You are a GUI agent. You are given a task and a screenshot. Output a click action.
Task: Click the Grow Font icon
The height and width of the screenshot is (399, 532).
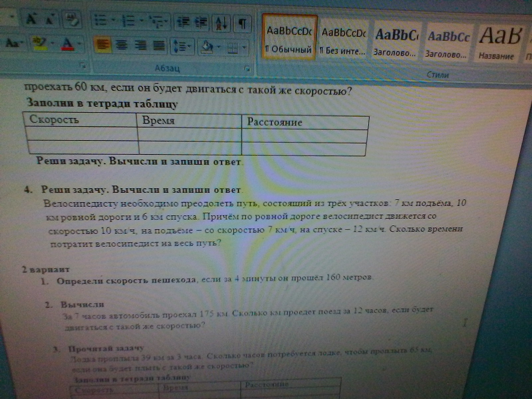(x=32, y=19)
